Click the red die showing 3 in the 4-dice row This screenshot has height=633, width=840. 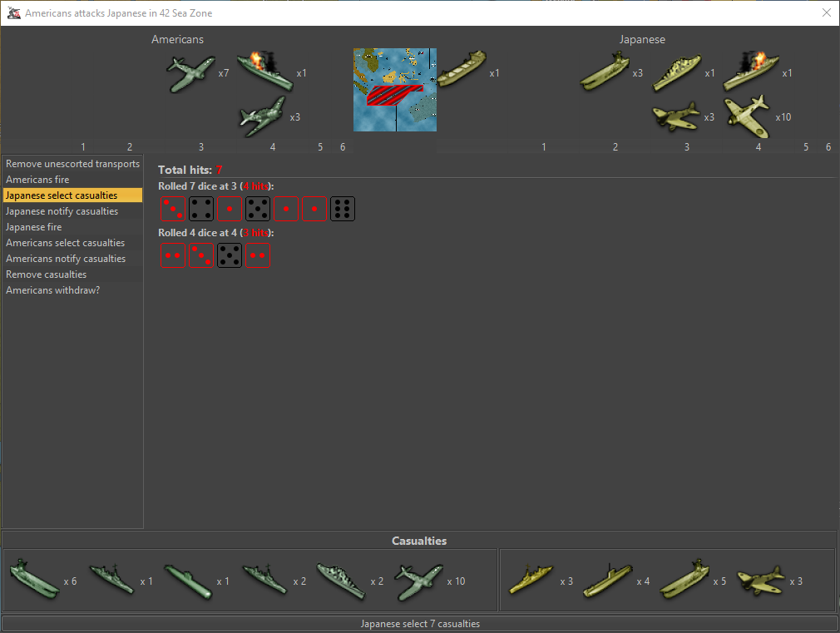coord(201,255)
